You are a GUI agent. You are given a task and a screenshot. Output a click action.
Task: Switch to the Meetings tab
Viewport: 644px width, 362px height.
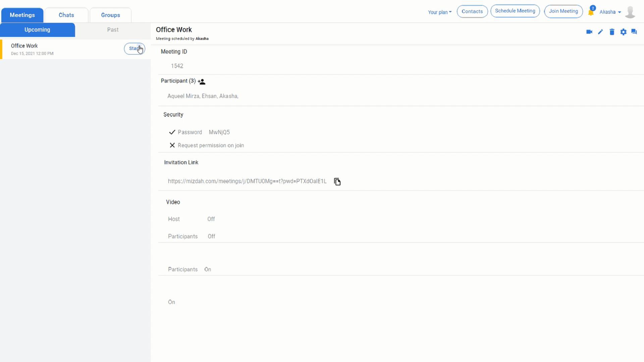pos(22,15)
